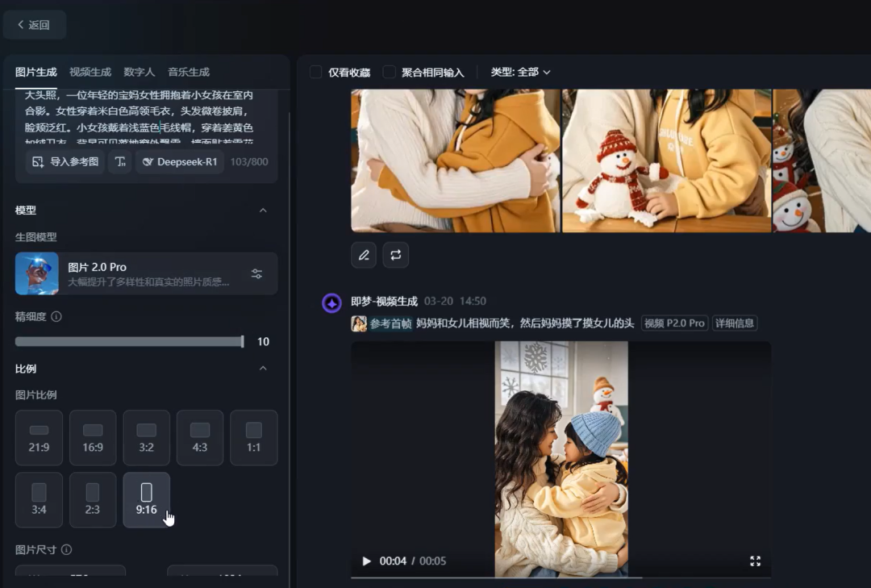Click the 导入参考图 button
The image size is (871, 588).
(x=65, y=162)
